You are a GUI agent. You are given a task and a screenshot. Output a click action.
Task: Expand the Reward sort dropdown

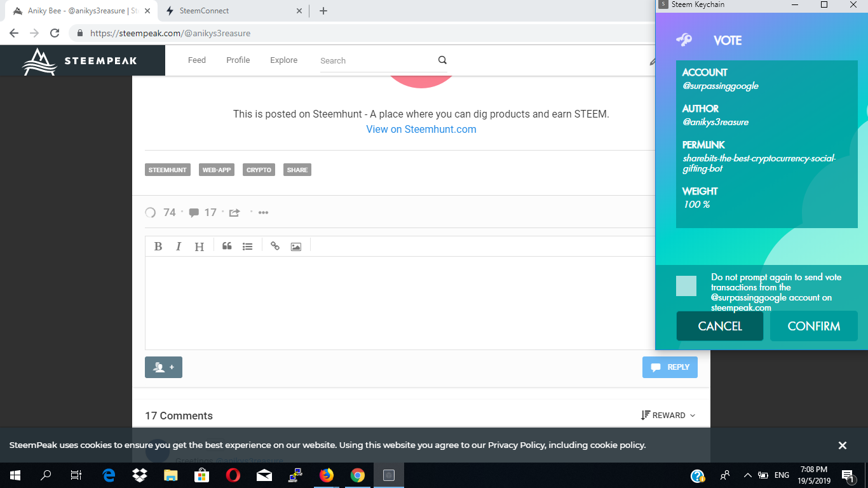pos(668,415)
